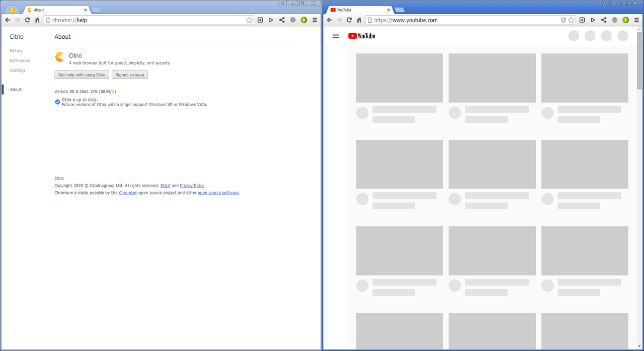Open Settings in Citrio sidebar
Image resolution: width=644 pixels, height=351 pixels.
18,70
